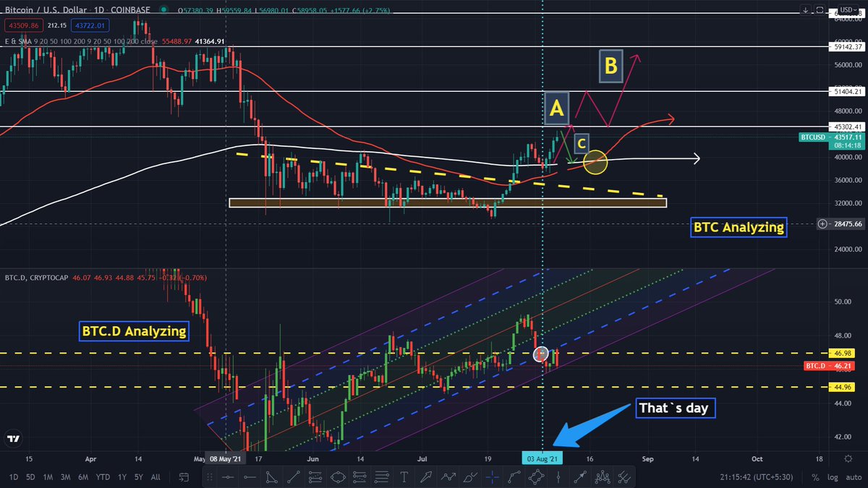The width and height of the screenshot is (868, 488).
Task: Select the vertical line tool
Action: pos(558,477)
